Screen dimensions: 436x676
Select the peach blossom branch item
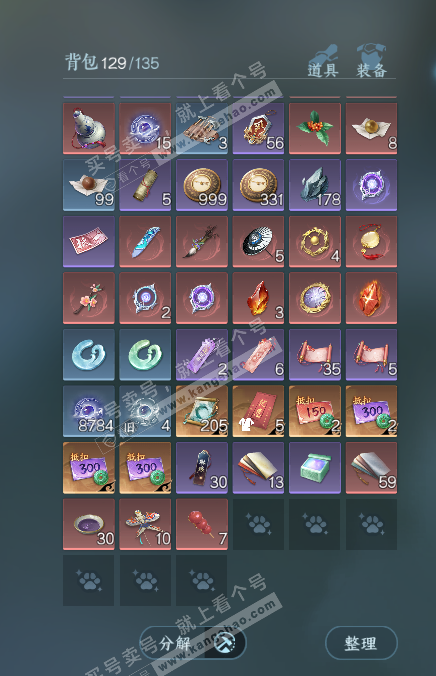89,298
